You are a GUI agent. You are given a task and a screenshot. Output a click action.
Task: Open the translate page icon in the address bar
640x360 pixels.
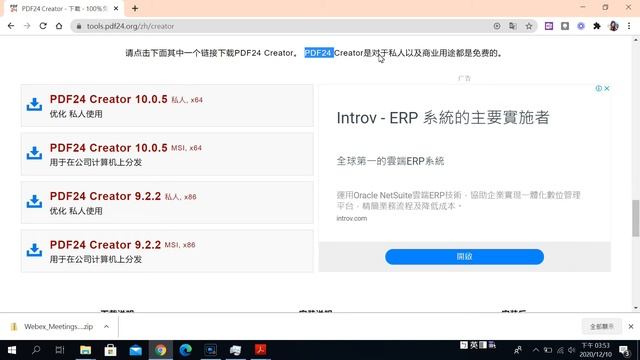[513, 26]
